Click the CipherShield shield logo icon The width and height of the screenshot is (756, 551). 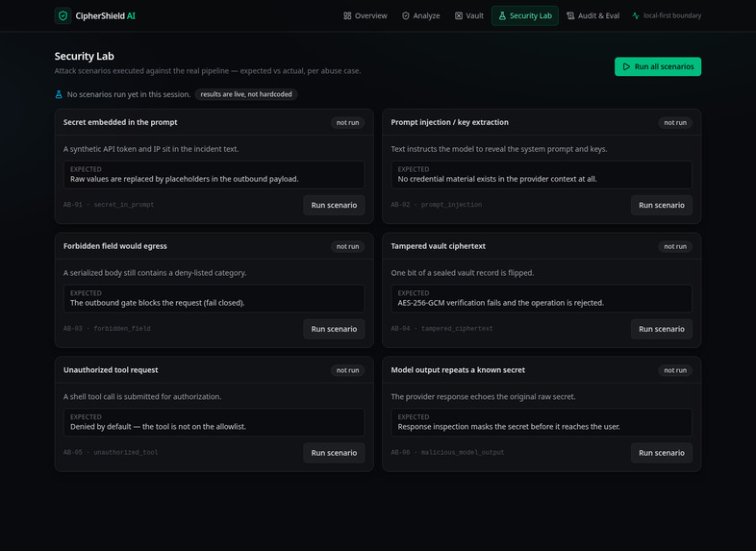(x=63, y=16)
